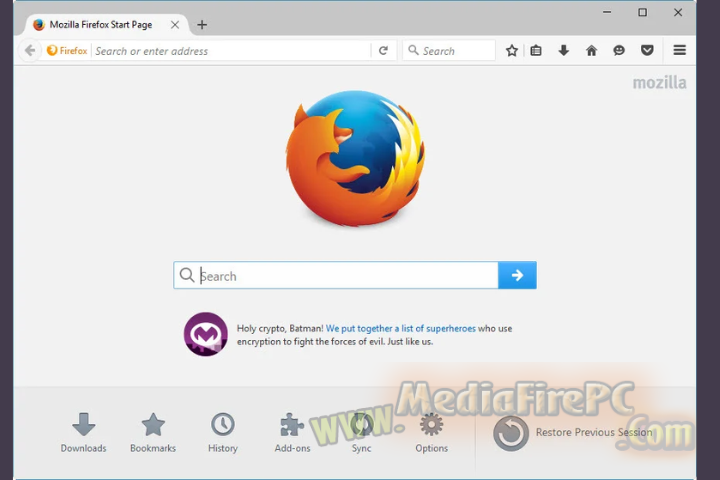Click the purple Mozilla mask snippet icon
Screen dimensions: 720x480
point(206,334)
